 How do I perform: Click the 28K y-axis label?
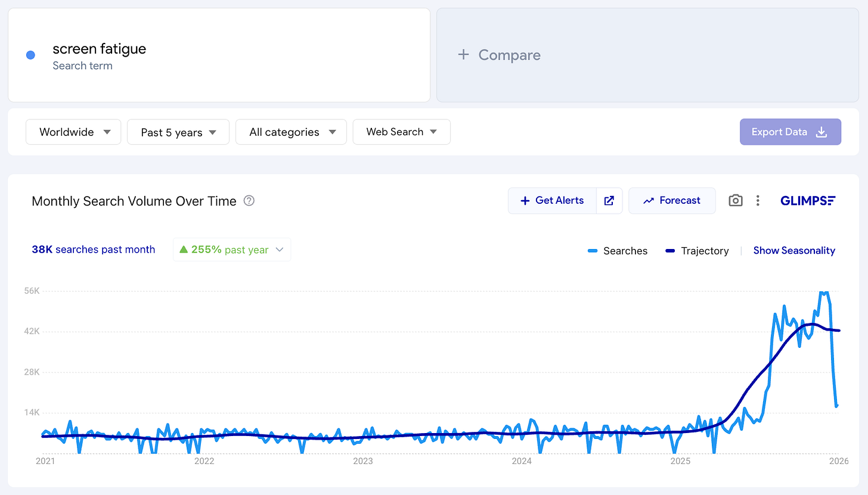[x=32, y=372]
